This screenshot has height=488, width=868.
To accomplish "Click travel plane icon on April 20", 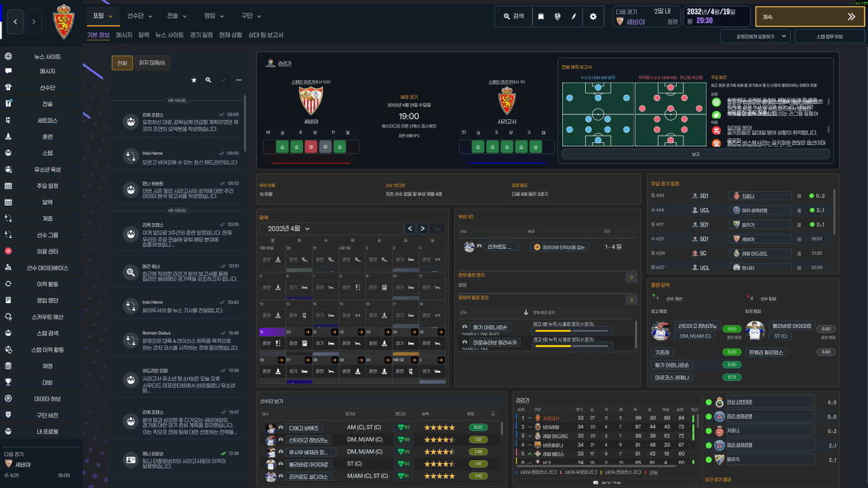I will tap(307, 332).
